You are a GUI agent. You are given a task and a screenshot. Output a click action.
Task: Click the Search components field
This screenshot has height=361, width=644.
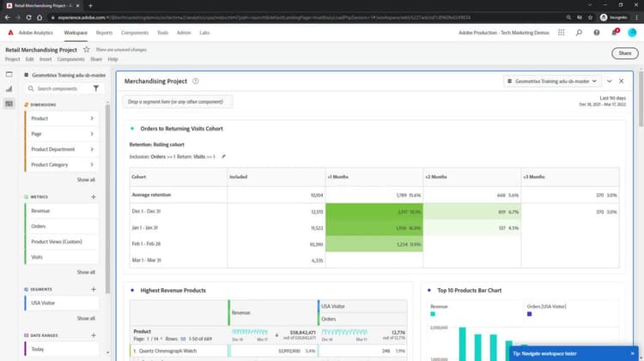62,88
